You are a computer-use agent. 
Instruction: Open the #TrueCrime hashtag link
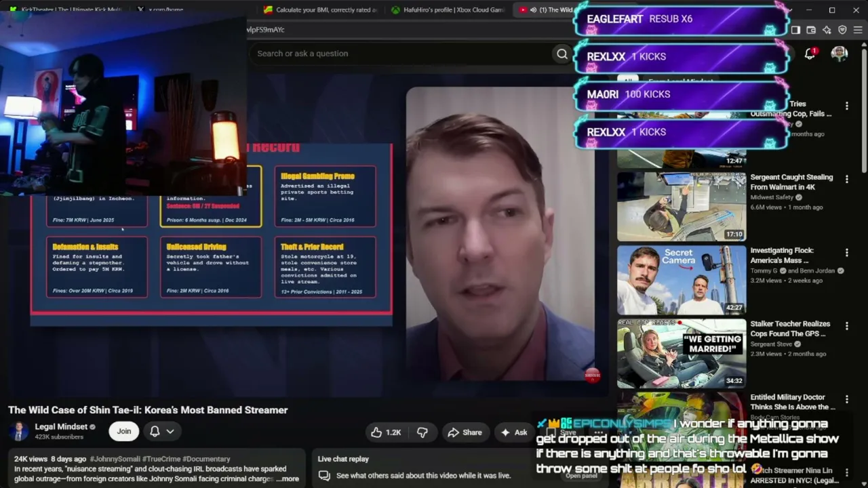pyautogui.click(x=161, y=459)
